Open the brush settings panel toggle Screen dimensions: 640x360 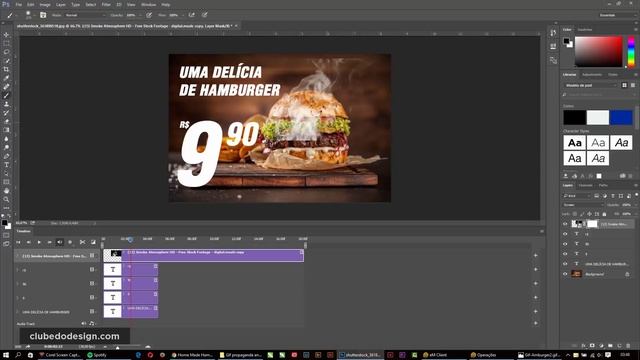click(x=43, y=15)
